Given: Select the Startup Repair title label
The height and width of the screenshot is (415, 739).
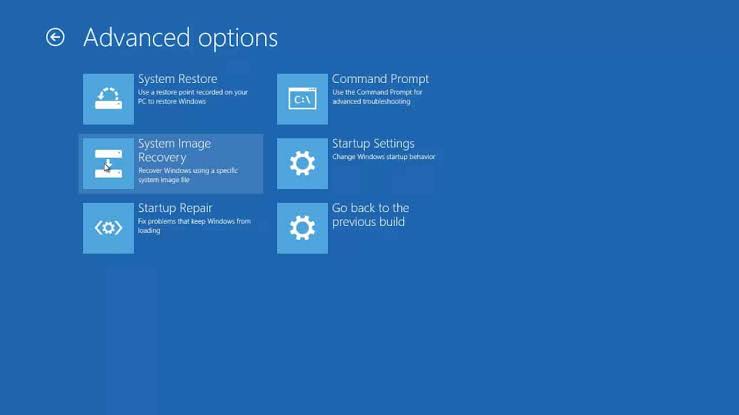Looking at the screenshot, I should [x=175, y=208].
